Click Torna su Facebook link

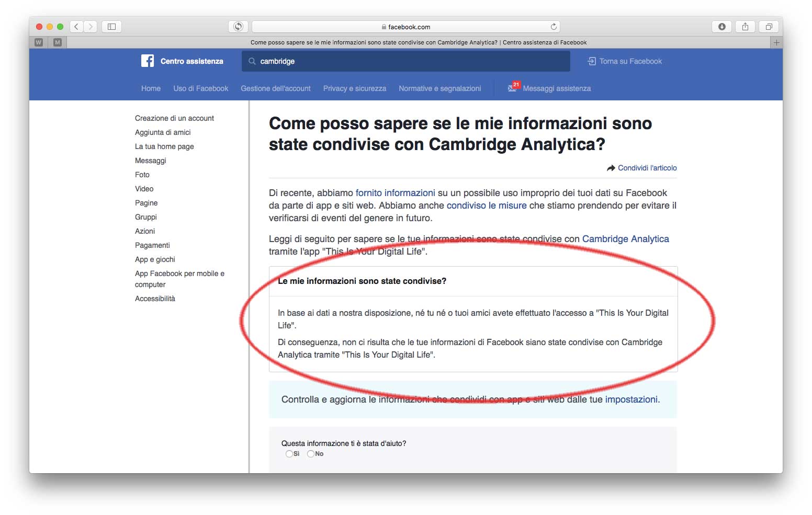click(x=630, y=61)
